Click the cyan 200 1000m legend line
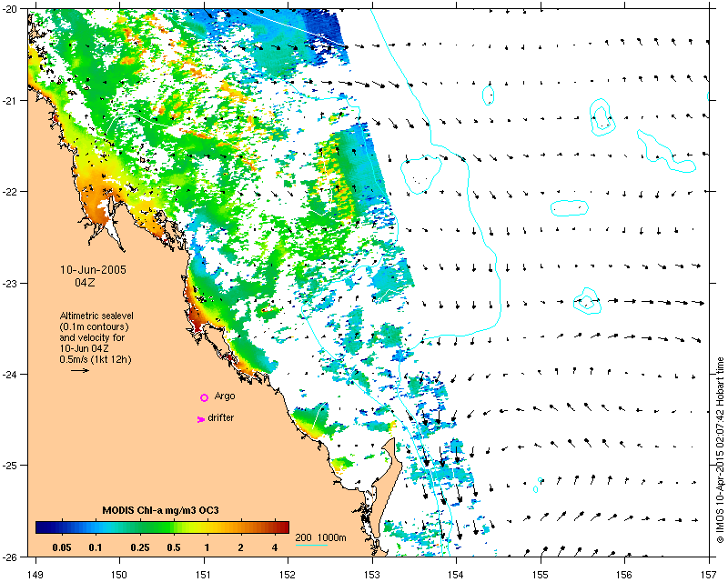The height and width of the screenshot is (582, 728). coord(311,545)
